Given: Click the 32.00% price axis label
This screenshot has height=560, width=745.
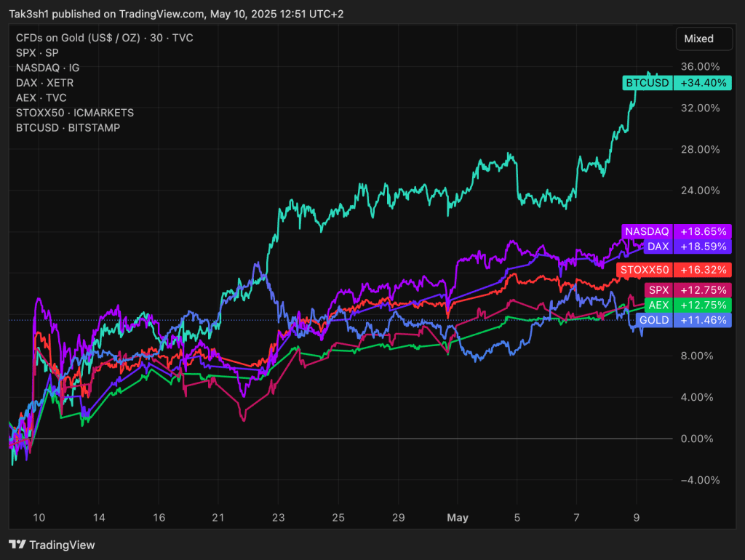Looking at the screenshot, I should (x=700, y=108).
